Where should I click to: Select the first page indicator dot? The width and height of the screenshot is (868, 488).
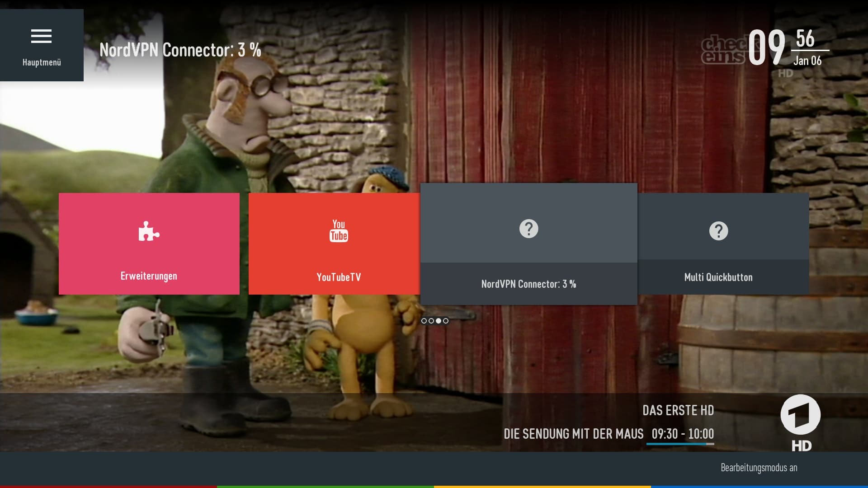[424, 321]
